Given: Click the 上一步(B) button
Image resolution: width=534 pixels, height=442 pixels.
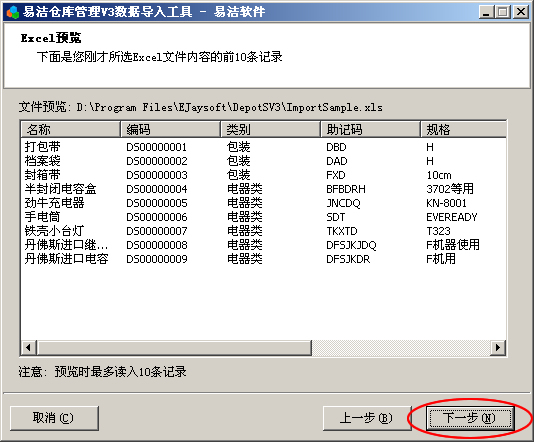Looking at the screenshot, I should (367, 418).
